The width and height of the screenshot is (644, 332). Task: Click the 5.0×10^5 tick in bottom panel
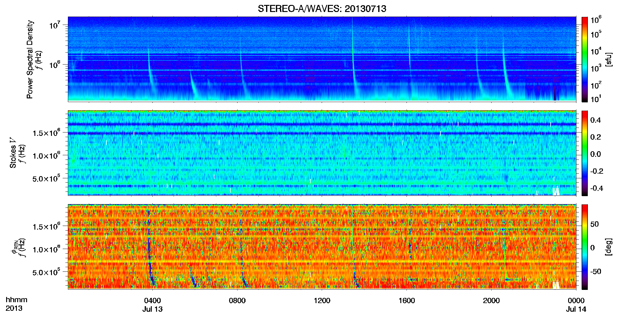(46, 272)
